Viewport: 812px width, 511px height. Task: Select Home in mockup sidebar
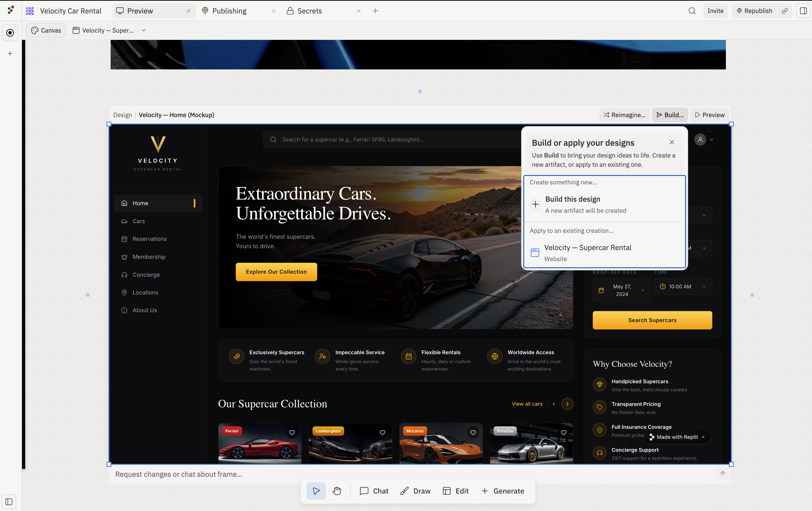[158, 203]
